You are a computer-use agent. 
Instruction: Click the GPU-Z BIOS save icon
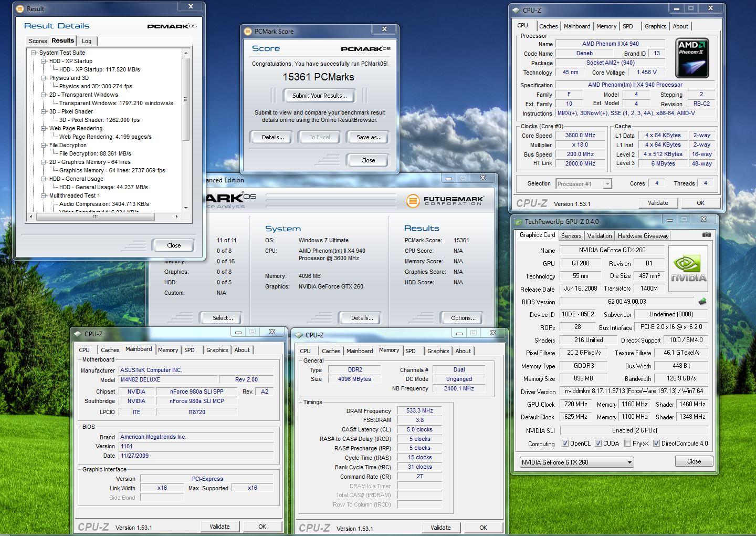702,302
